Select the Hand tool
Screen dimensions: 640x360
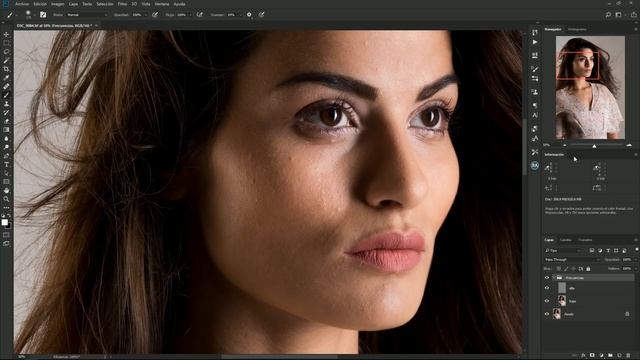click(x=6, y=191)
